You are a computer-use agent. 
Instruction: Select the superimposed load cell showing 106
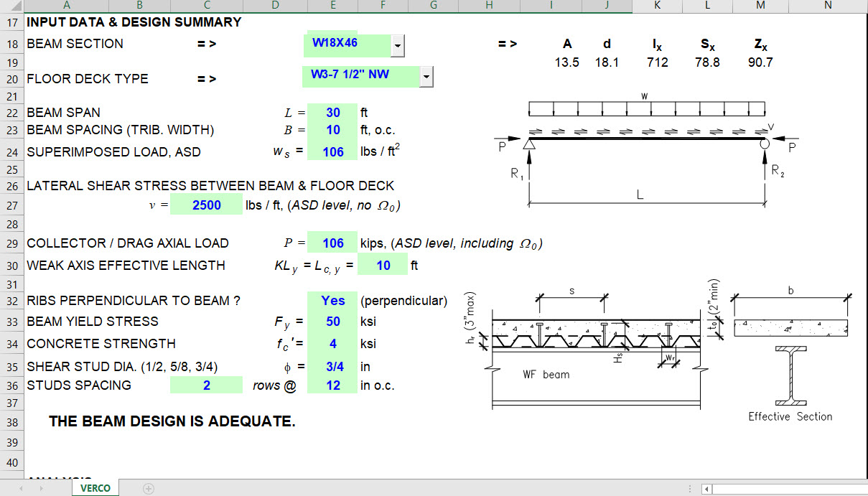tap(332, 150)
